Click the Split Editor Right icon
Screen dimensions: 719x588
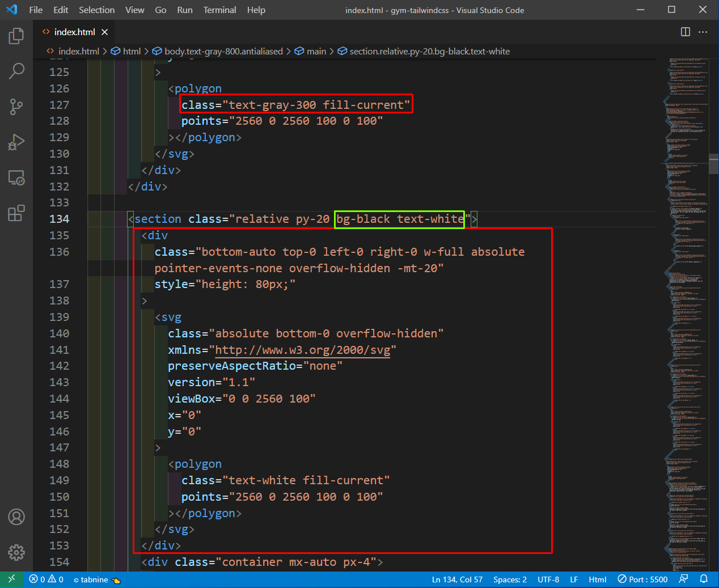click(686, 32)
